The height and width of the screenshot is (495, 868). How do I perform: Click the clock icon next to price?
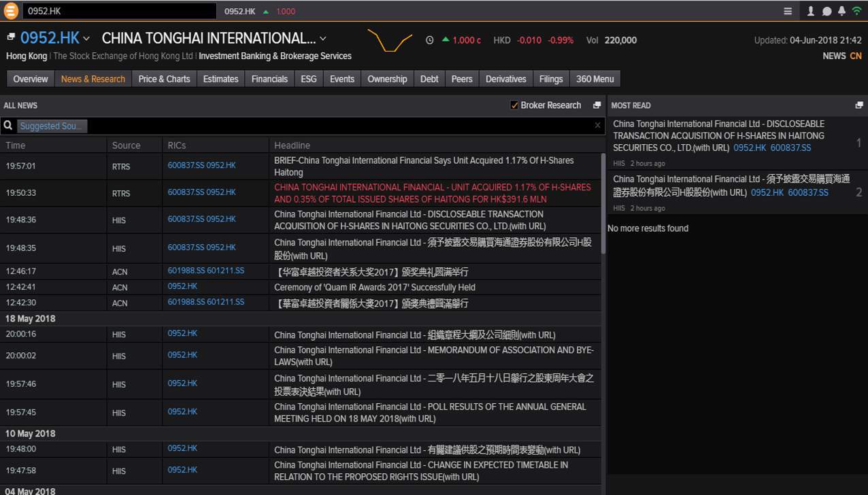[430, 40]
